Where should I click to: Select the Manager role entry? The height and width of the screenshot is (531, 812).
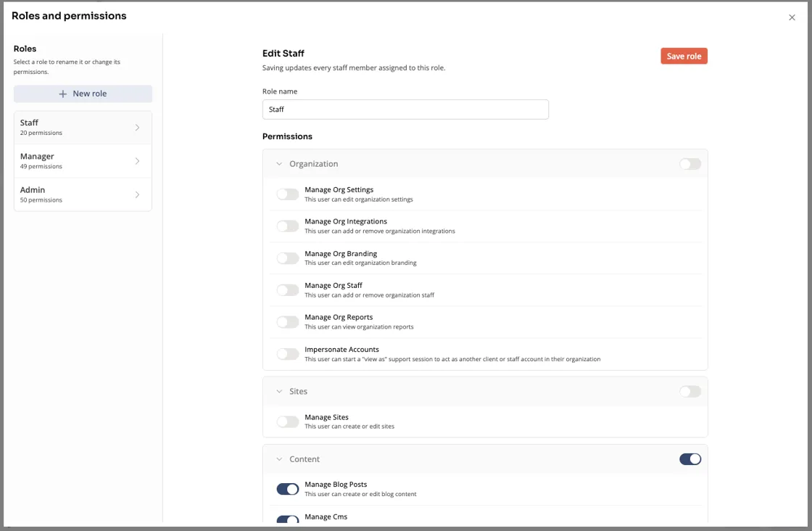83,161
